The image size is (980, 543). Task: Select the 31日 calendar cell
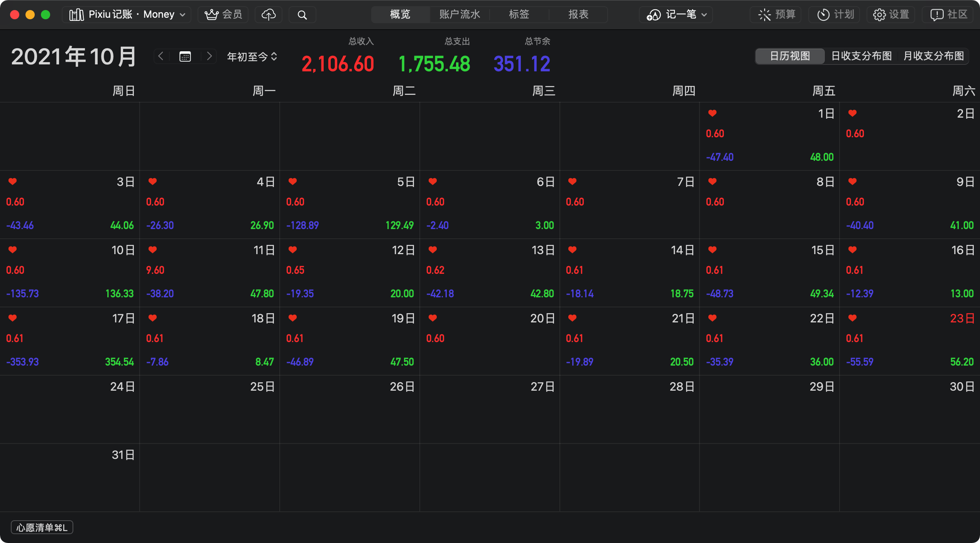[70, 477]
